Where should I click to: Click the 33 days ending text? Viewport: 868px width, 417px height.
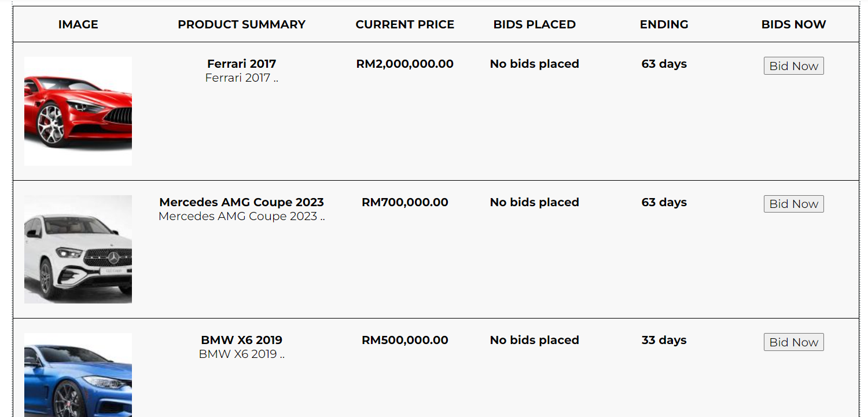(664, 340)
